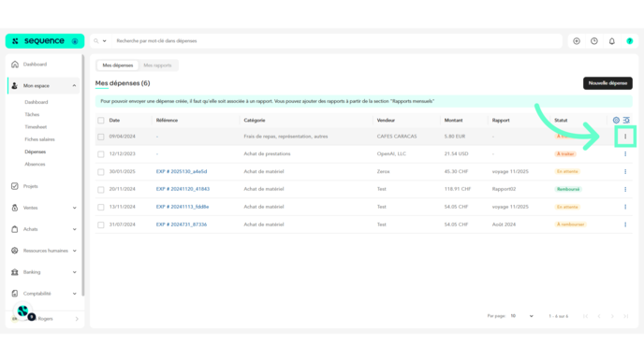Open Timesheet in sidebar

point(36,127)
